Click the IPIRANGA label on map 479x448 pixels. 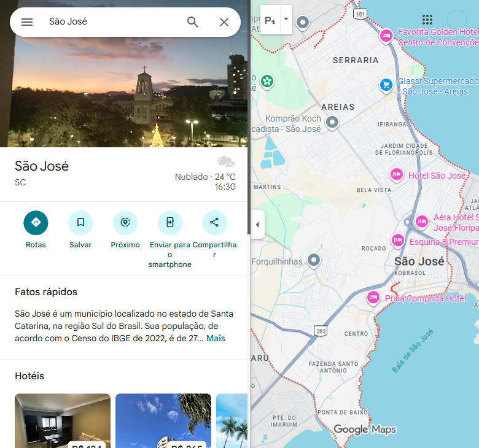392,125
